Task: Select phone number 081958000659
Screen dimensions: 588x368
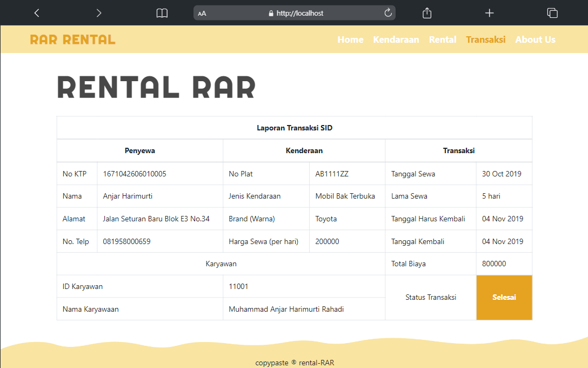Action: point(127,241)
